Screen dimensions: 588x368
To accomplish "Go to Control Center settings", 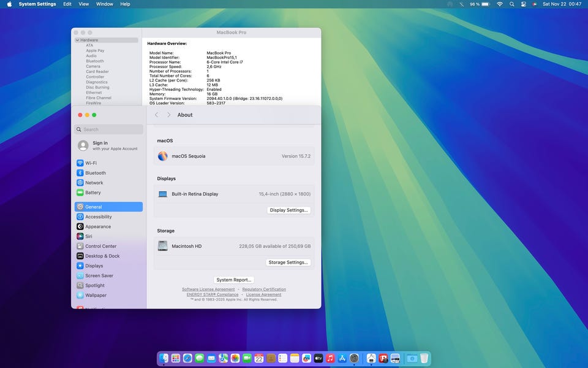I will [100, 246].
